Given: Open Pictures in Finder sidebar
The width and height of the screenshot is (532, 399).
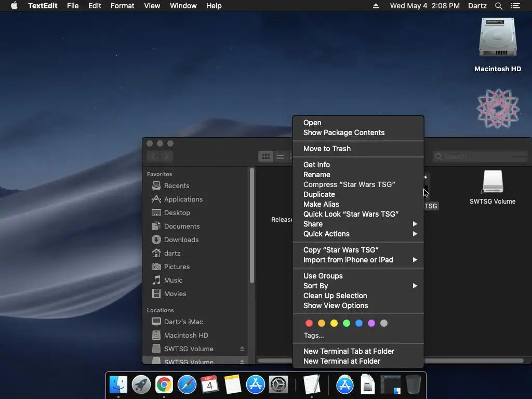Looking at the screenshot, I should (177, 267).
